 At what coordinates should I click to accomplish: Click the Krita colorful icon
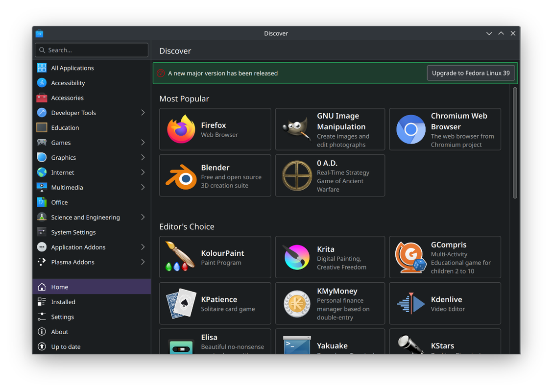297,257
